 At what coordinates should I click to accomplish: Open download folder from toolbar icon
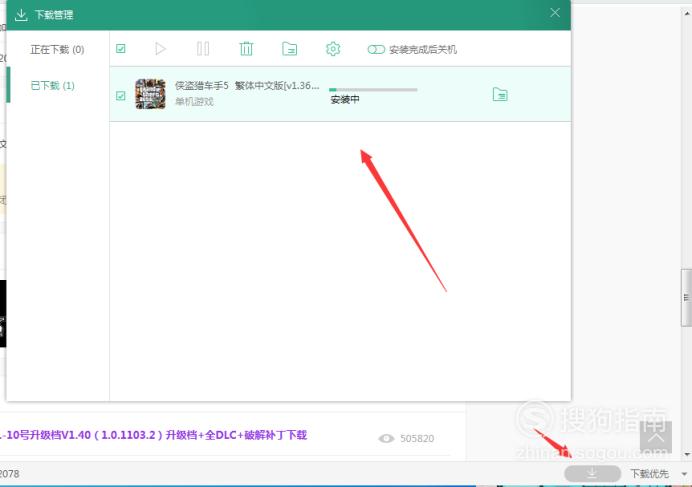pyautogui.click(x=290, y=49)
